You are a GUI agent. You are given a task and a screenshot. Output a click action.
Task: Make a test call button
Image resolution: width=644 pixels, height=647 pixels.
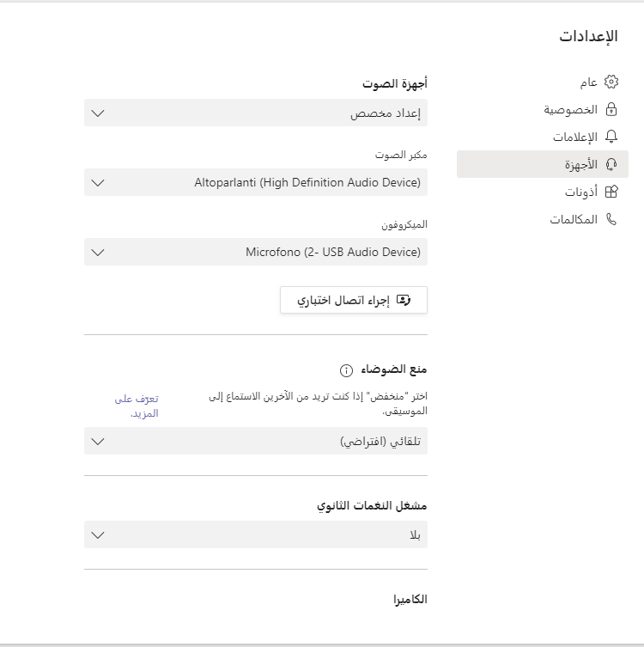pos(353,301)
